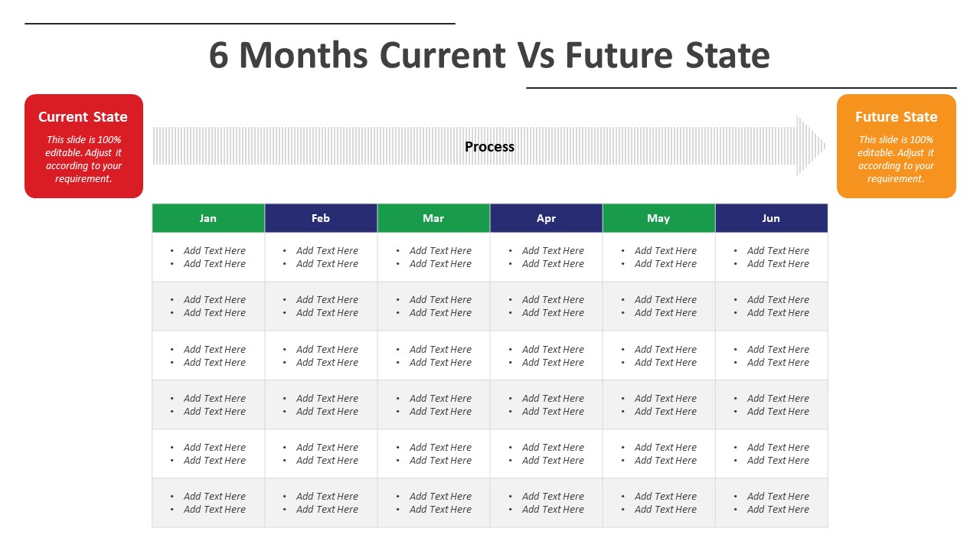Click the fourth-row cell under May
980x551 pixels.
coord(658,405)
